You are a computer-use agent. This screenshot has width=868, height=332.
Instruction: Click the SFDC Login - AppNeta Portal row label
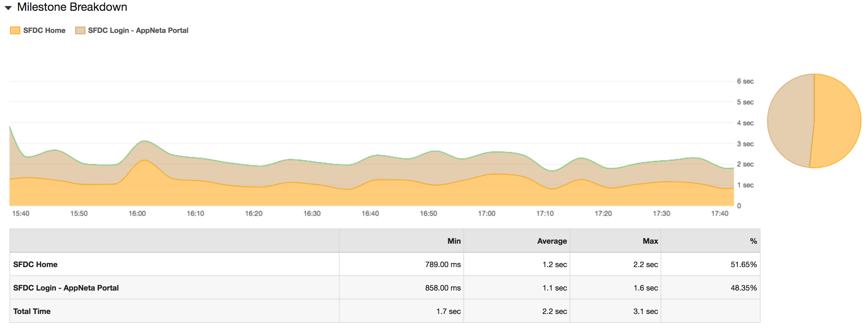(66, 287)
